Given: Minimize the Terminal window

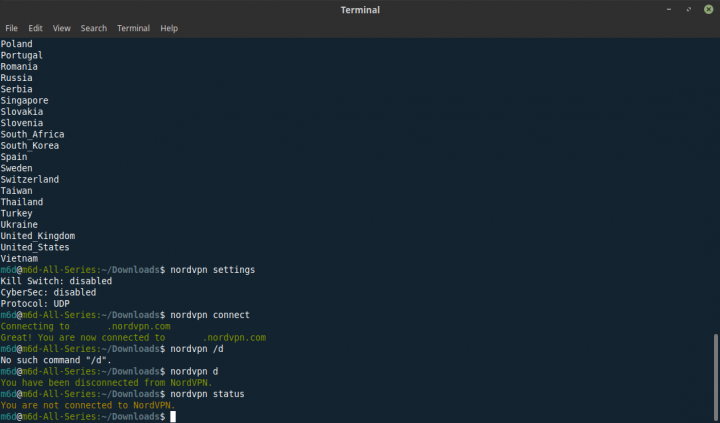Looking at the screenshot, I should [669, 9].
